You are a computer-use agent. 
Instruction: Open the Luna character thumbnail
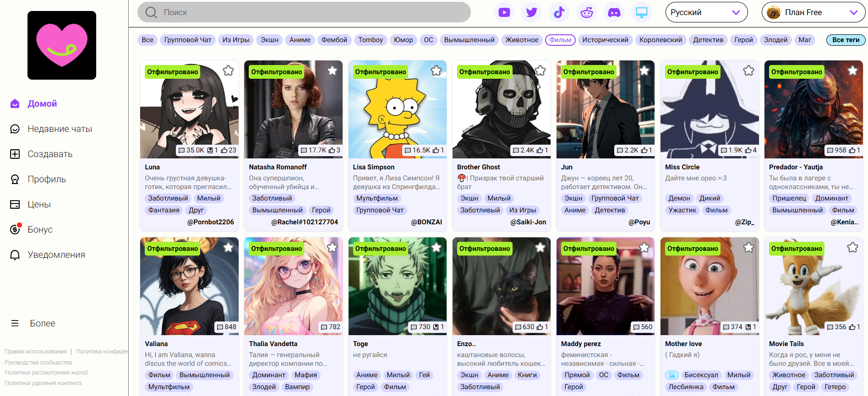[x=189, y=109]
